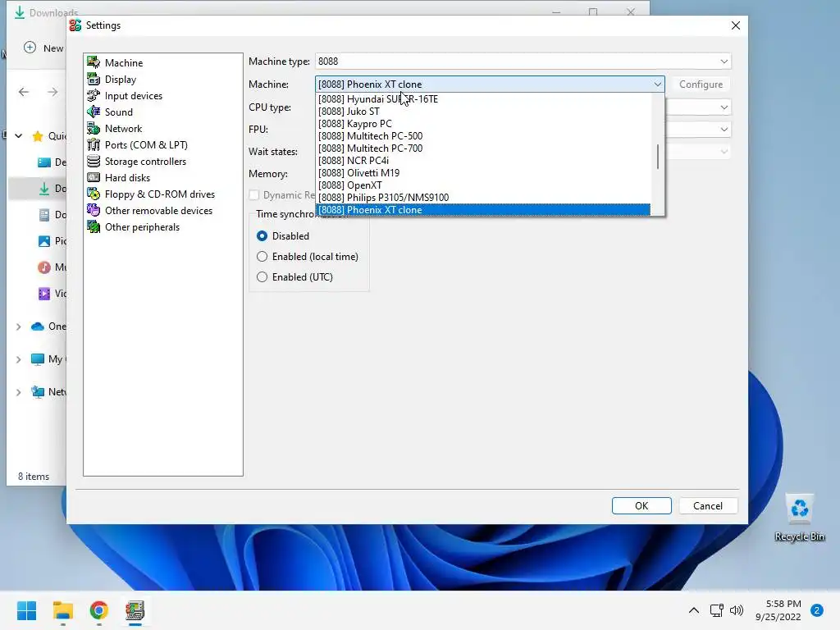Go back in the Downloads window
The width and height of the screenshot is (840, 630).
click(x=24, y=92)
